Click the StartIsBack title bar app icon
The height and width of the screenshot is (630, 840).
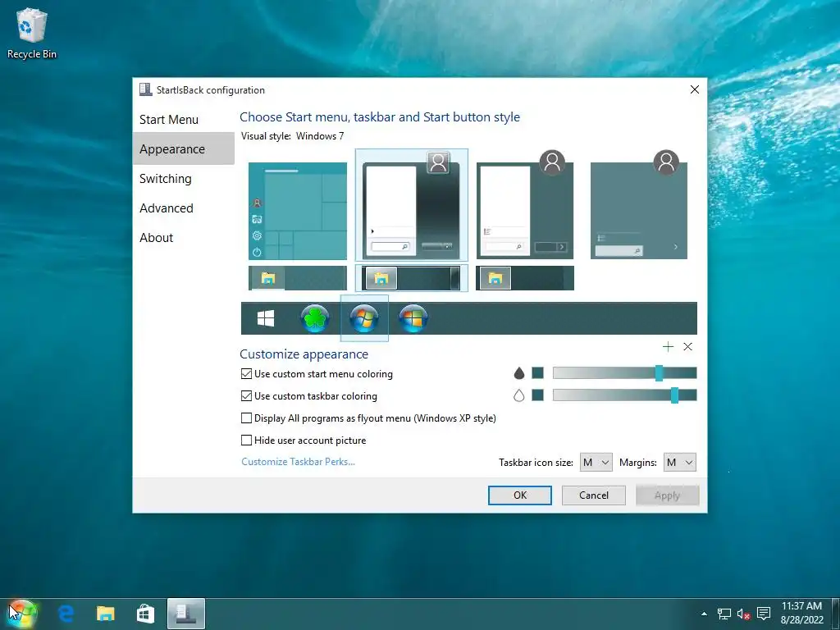pos(146,89)
